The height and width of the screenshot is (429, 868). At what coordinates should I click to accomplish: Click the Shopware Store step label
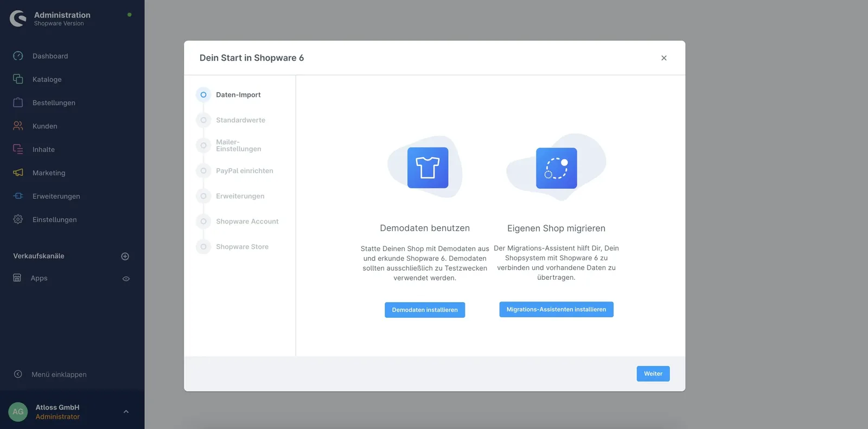click(x=242, y=247)
